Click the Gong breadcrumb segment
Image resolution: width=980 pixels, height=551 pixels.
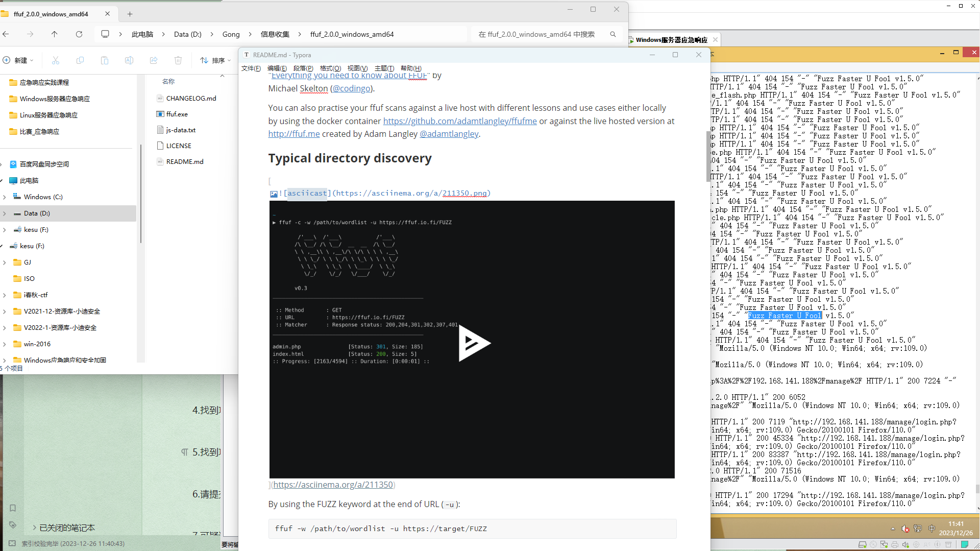point(231,34)
